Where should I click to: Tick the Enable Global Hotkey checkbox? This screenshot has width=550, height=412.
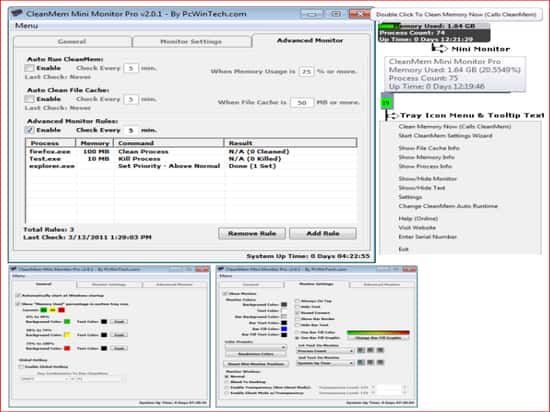(x=21, y=367)
